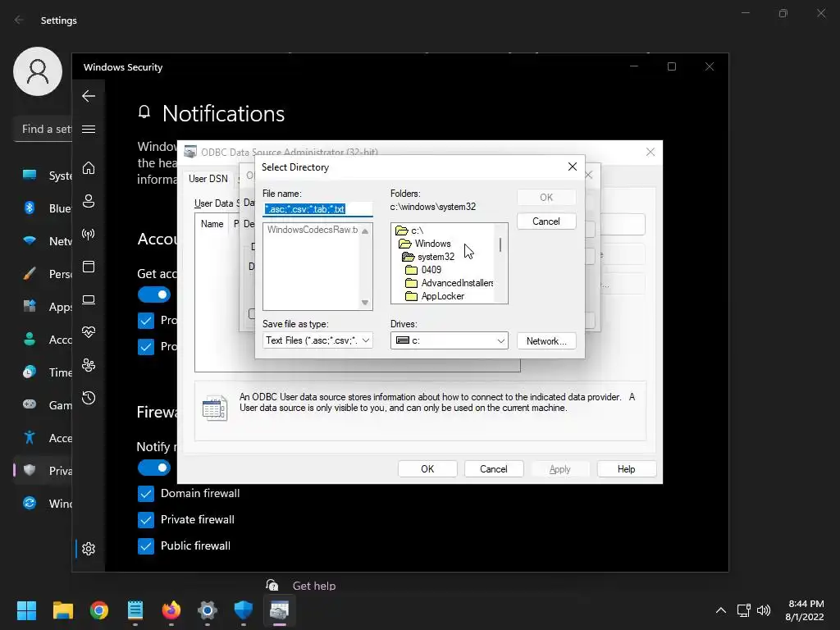Uncheck Private firewall checkbox
This screenshot has height=630, width=840.
(146, 519)
